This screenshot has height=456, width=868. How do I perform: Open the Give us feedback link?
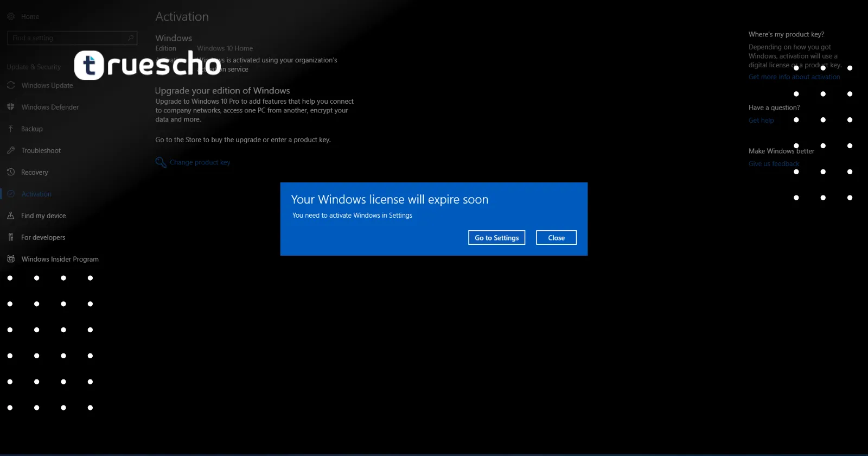774,164
